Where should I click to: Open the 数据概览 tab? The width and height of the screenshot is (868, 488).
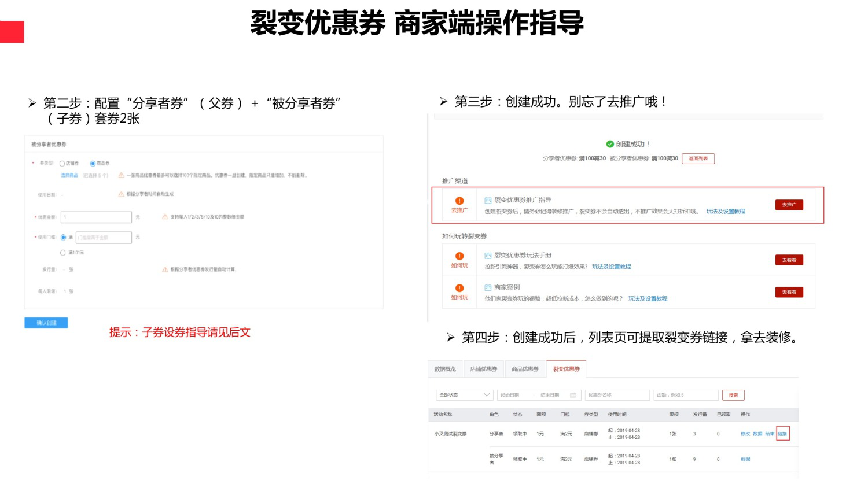(445, 369)
